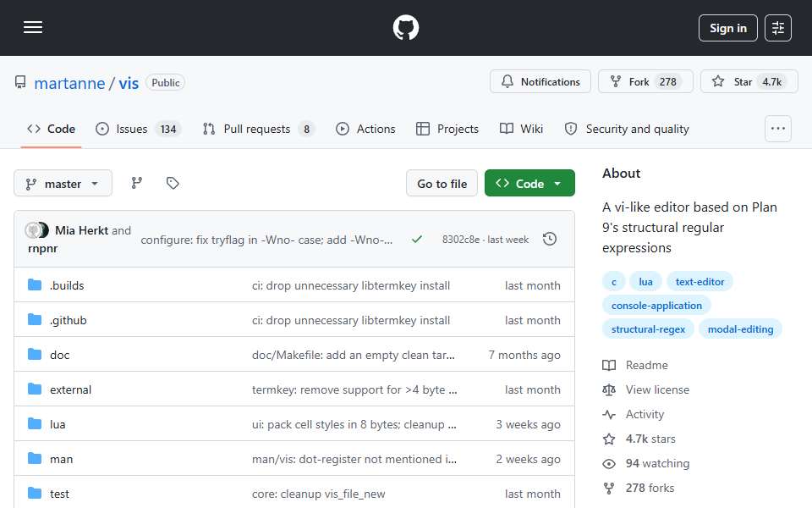Open the lua folder
Image resolution: width=812 pixels, height=508 pixels.
pyautogui.click(x=58, y=424)
